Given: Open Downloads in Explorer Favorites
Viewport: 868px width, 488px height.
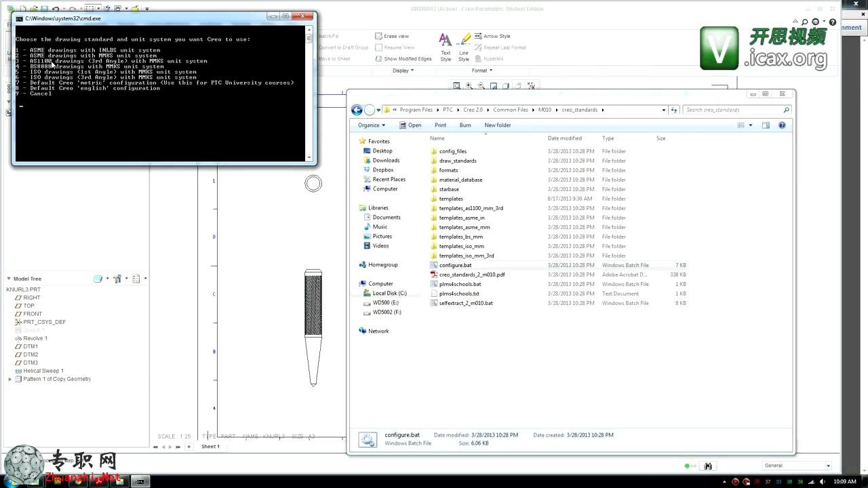Looking at the screenshot, I should pos(386,161).
